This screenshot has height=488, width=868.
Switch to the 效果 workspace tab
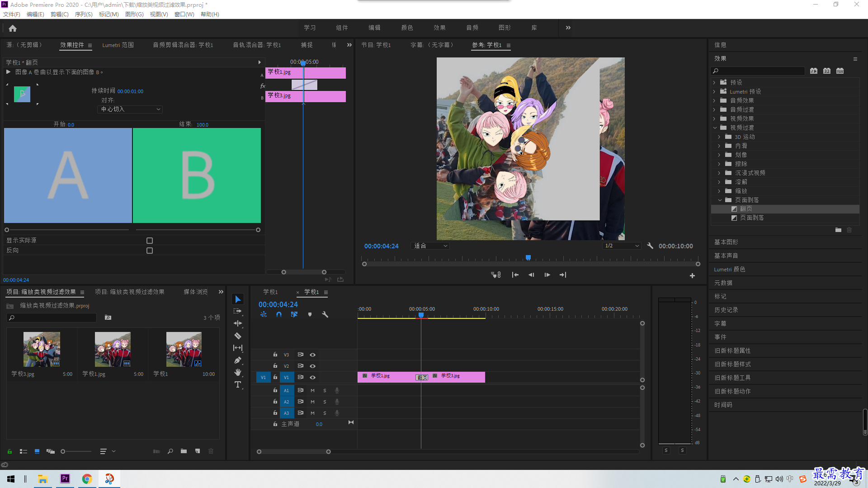point(439,28)
